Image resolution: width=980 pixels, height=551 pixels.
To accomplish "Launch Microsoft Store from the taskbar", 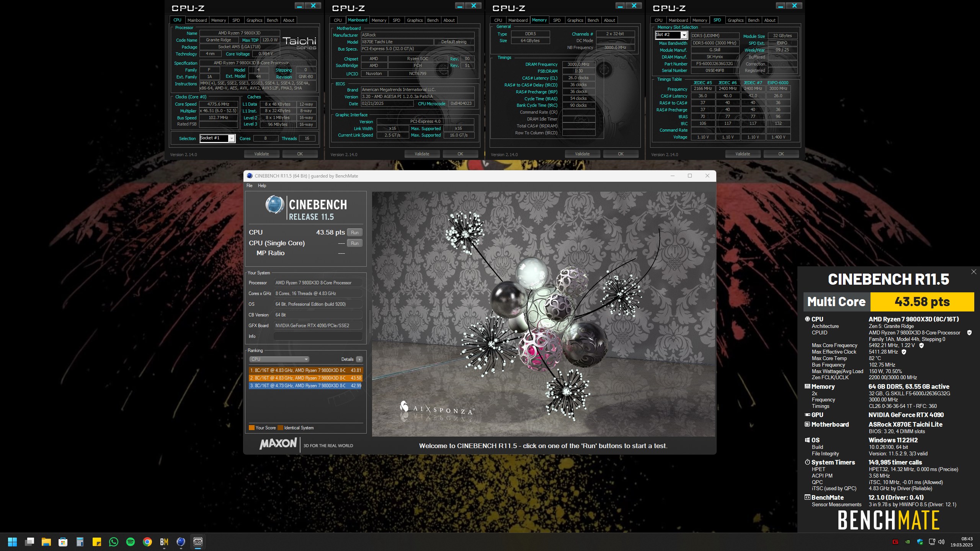I will click(63, 542).
